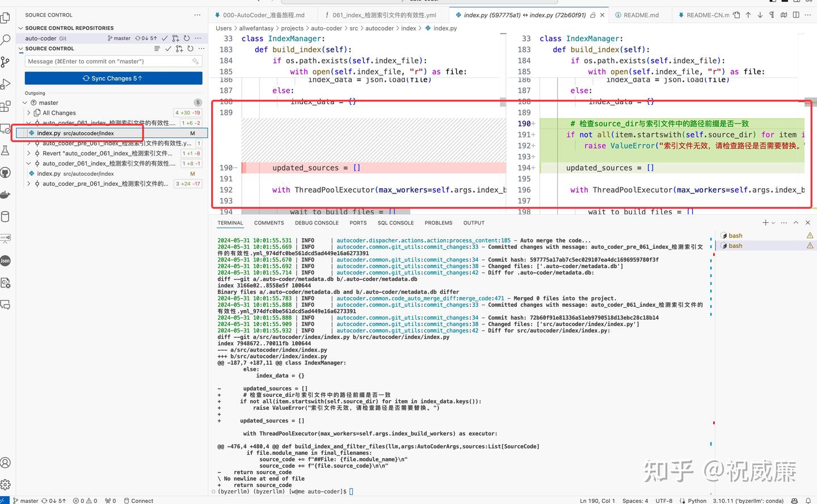Open the GitHub icon in activity bar
The image size is (817, 504).
coord(6,172)
